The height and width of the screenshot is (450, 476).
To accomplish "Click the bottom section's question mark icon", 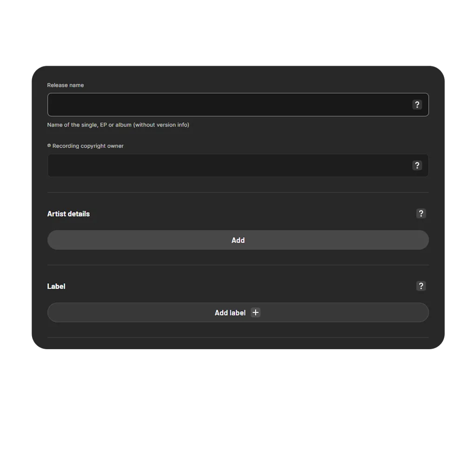I will (421, 286).
